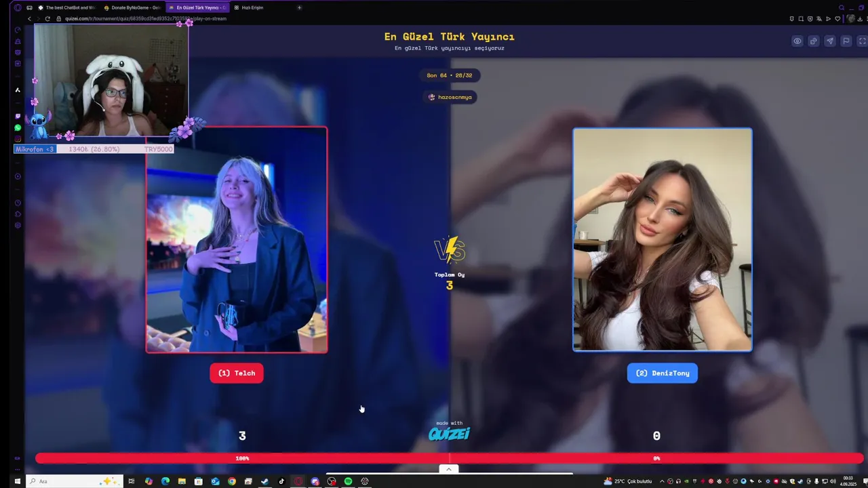Click the copy link icon on Quizei toolbar
868x488 pixels.
point(814,41)
